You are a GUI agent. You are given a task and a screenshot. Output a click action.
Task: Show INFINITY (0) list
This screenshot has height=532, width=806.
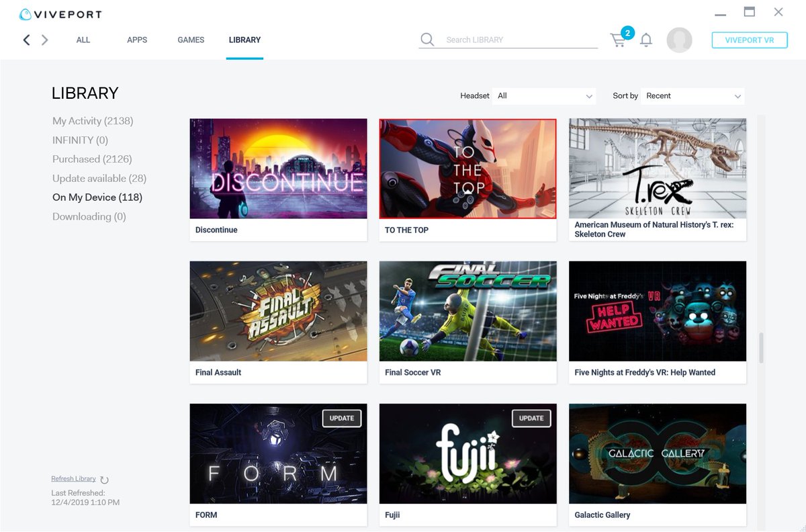(80, 140)
